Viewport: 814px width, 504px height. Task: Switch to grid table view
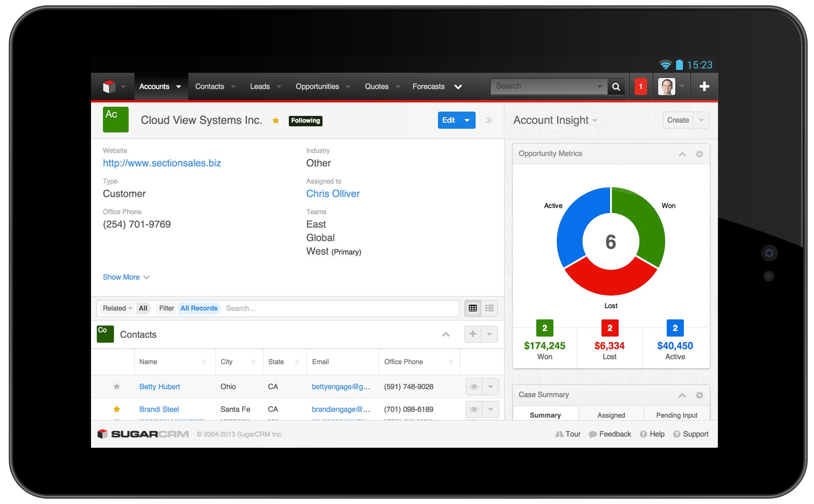coord(473,308)
